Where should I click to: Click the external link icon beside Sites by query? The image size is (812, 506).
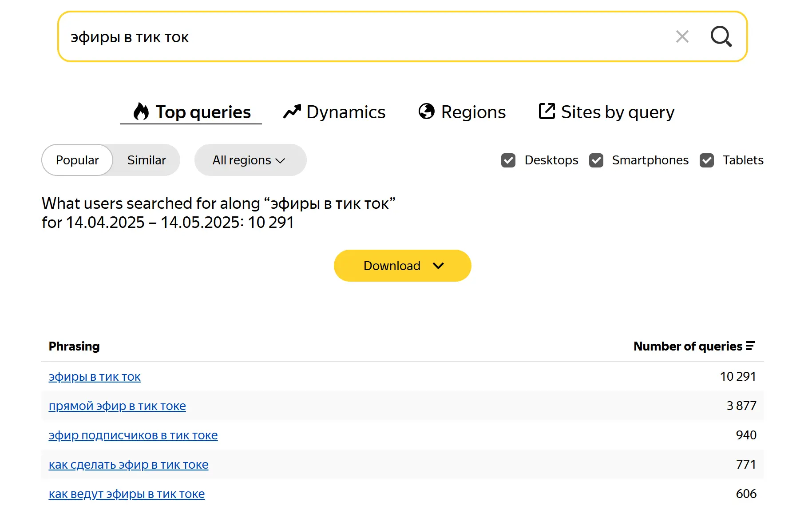click(547, 111)
